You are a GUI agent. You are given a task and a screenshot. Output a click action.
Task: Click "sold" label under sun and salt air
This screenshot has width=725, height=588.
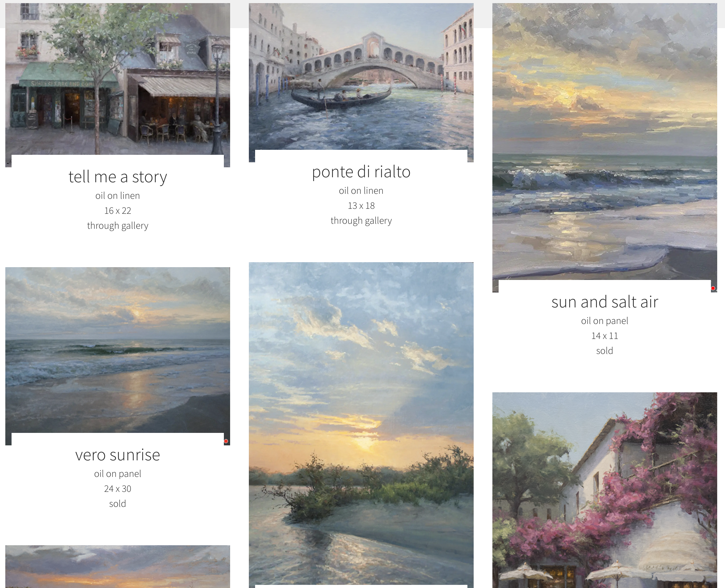(x=605, y=350)
